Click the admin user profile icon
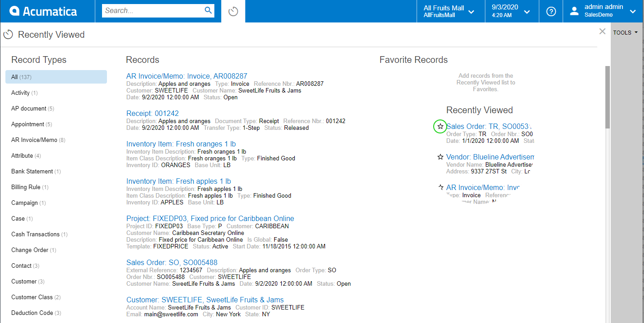Screen dimensions: 644x323 pyautogui.click(x=574, y=12)
